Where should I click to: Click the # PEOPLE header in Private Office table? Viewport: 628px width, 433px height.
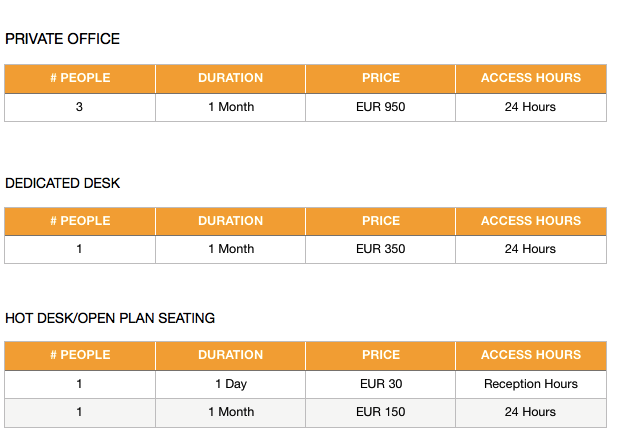point(80,78)
